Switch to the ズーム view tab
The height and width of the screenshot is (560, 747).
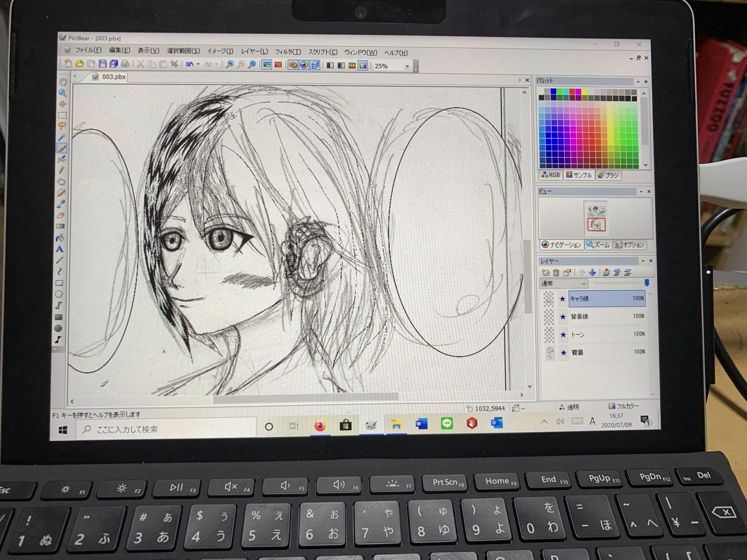[x=598, y=244]
